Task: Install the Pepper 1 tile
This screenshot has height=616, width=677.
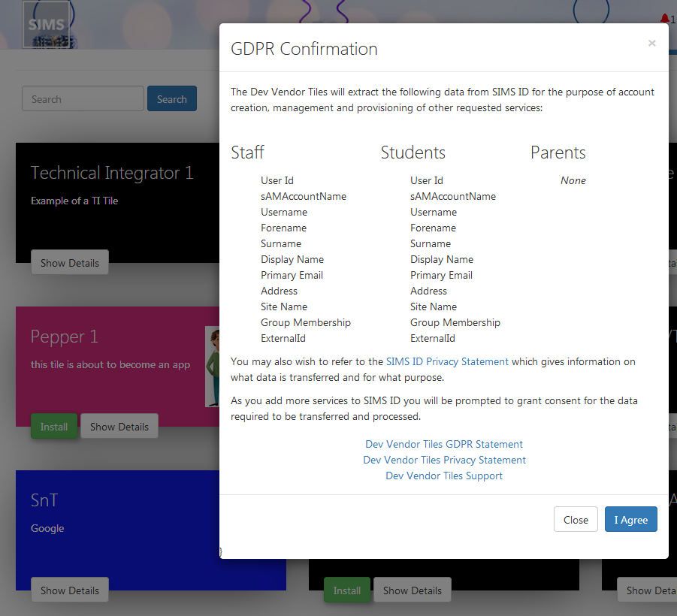Action: click(54, 427)
